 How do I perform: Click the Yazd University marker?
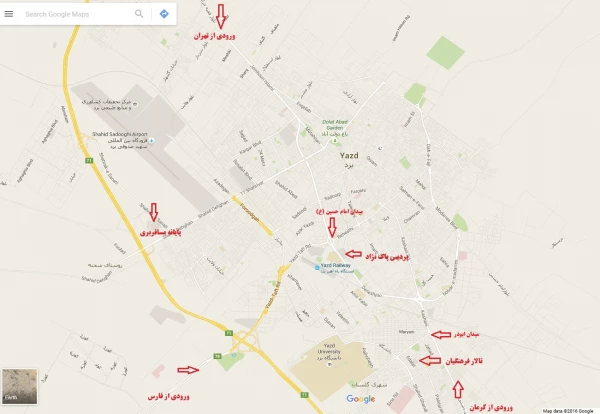(329, 365)
